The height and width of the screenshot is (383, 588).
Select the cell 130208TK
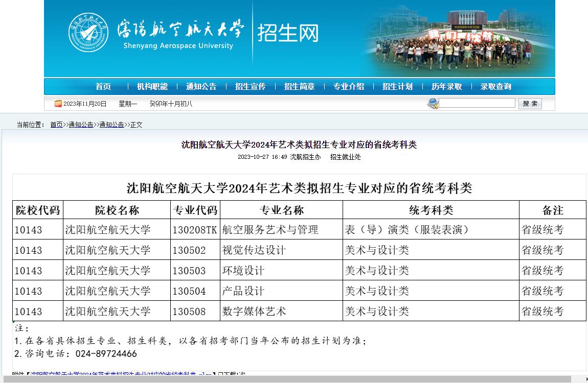pyautogui.click(x=195, y=229)
